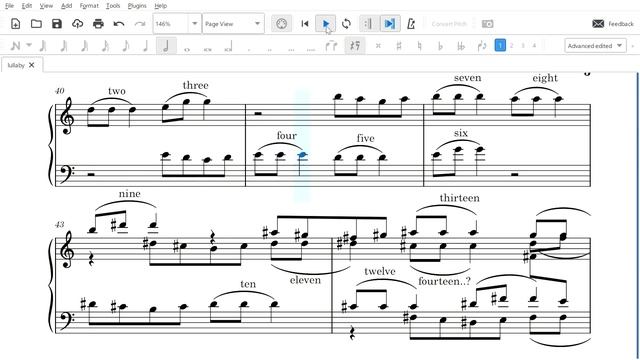Close the lullaby tab
The image size is (640, 360).
pyautogui.click(x=32, y=65)
